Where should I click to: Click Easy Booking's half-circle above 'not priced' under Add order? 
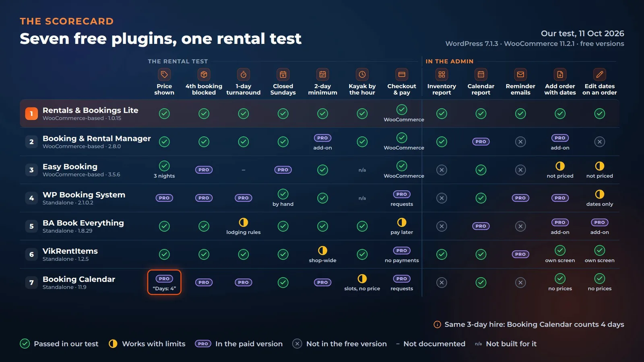tap(560, 166)
